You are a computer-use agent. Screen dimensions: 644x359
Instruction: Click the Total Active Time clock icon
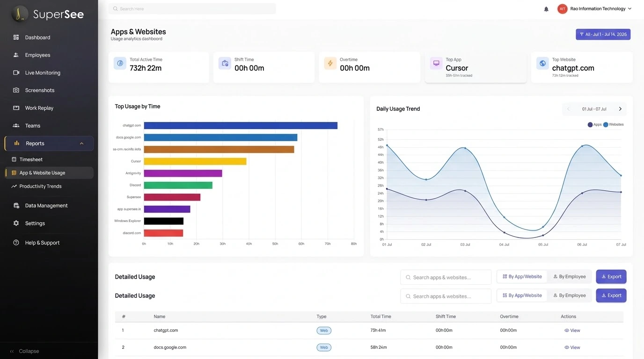click(120, 64)
